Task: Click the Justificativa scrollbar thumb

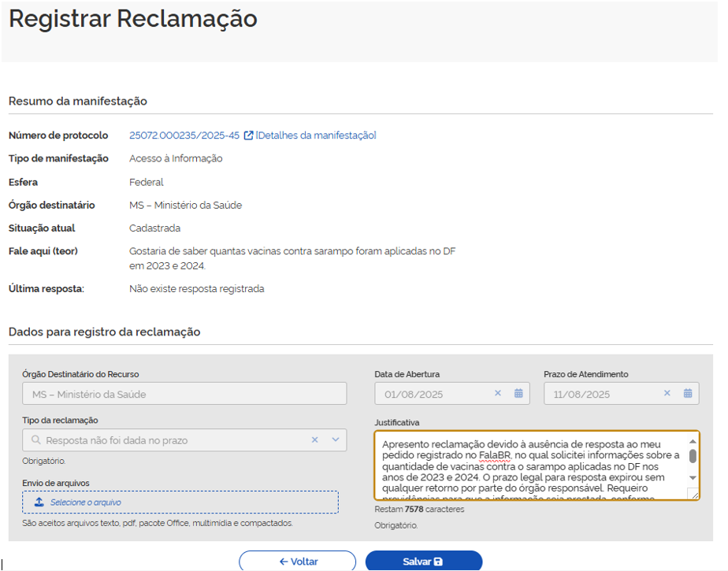Action: point(693,456)
